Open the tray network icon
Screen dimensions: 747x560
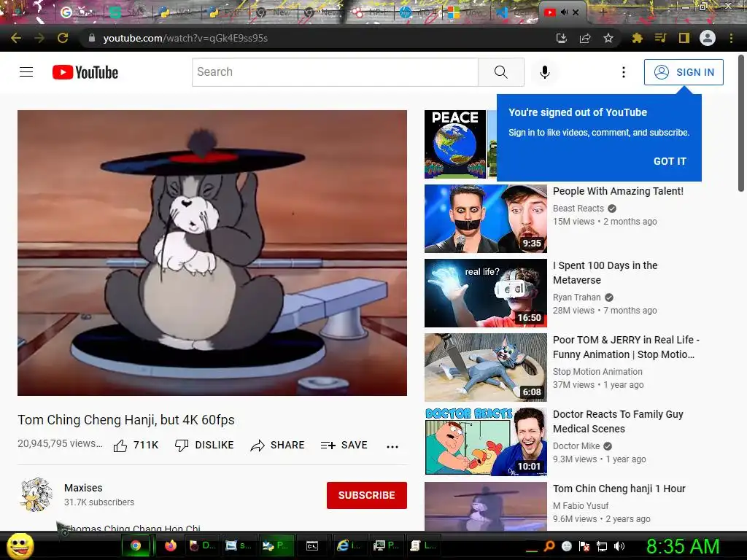click(602, 546)
